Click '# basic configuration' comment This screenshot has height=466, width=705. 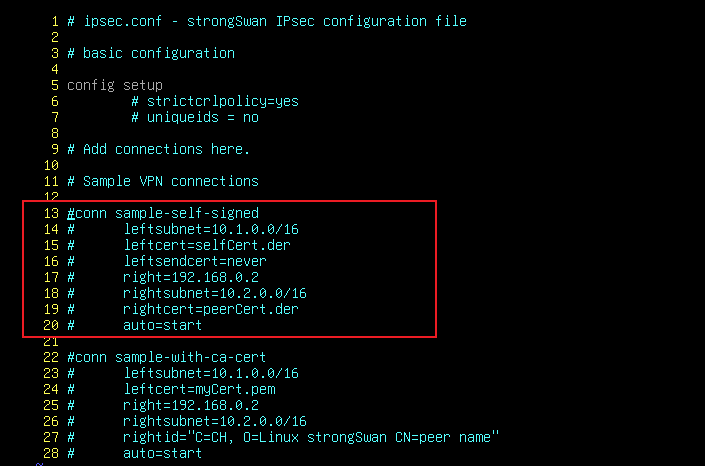pos(151,53)
